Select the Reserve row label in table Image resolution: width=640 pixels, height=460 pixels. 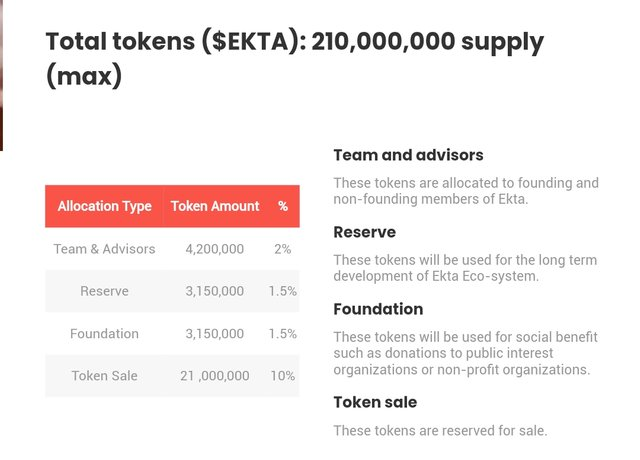click(x=104, y=291)
